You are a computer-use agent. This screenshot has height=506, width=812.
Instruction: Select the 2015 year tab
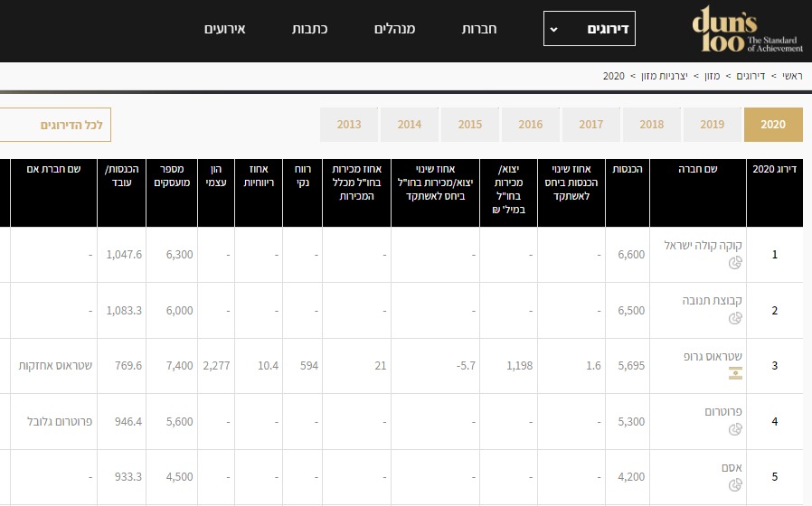click(469, 125)
